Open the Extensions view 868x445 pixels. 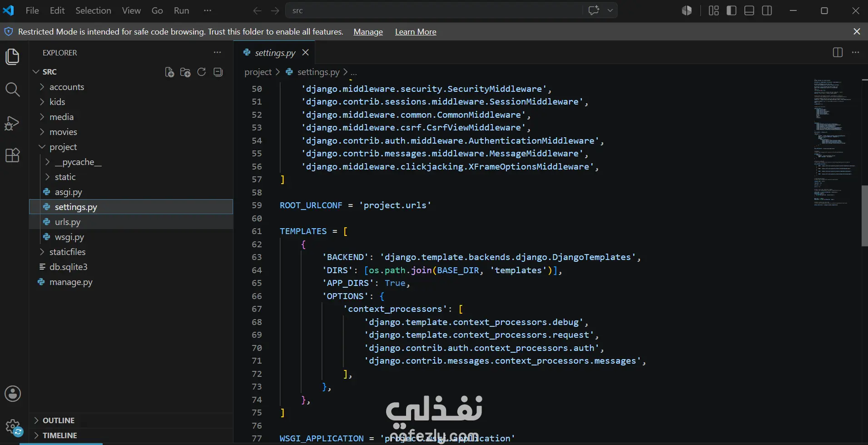click(12, 155)
